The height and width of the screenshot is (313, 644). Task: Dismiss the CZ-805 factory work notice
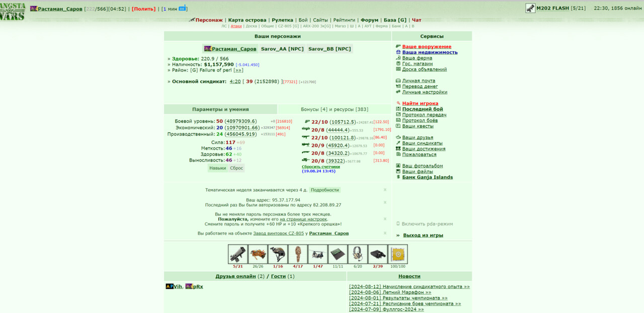point(385,233)
